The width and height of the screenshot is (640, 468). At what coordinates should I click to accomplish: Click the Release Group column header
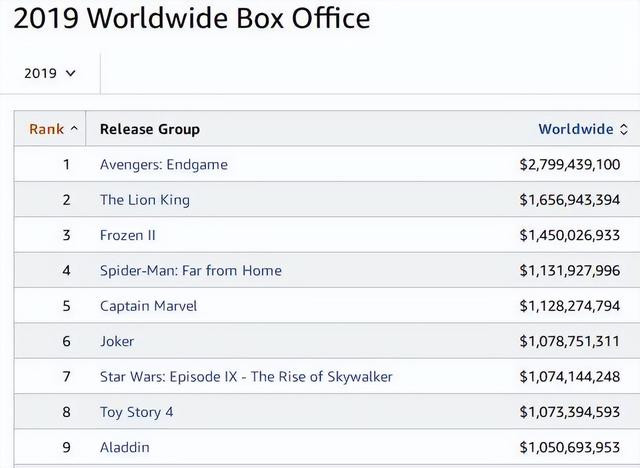coord(150,129)
